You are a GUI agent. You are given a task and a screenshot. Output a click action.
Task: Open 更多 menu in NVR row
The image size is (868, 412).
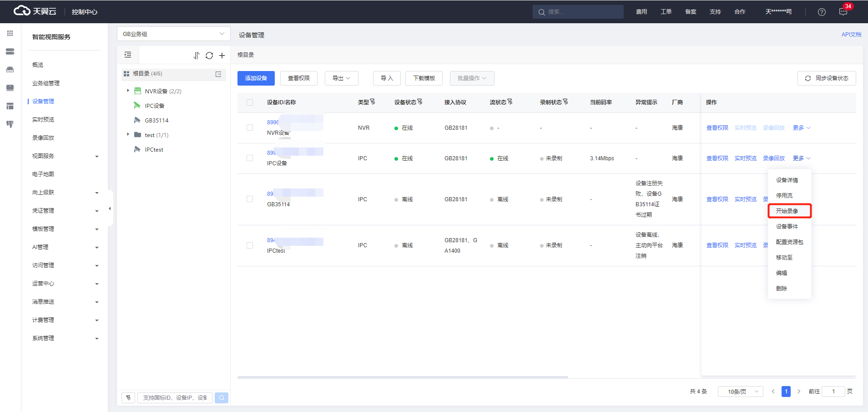click(802, 128)
